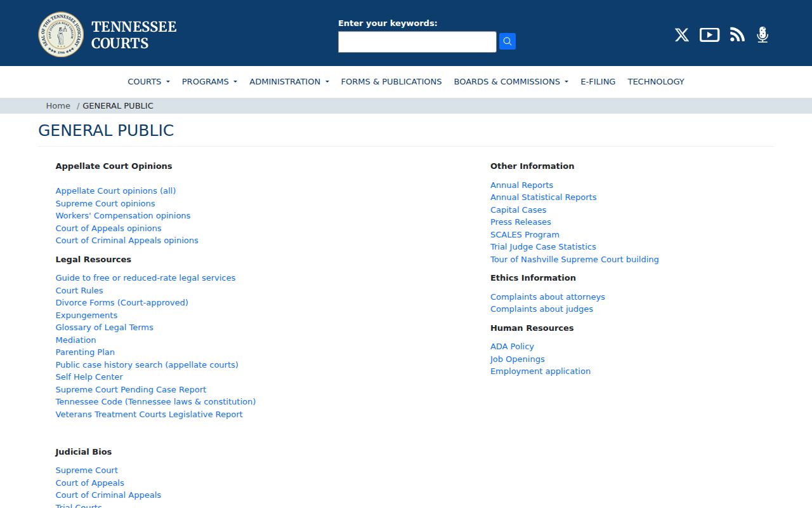The height and width of the screenshot is (508, 812).
Task: Open Complaints about attorneys link
Action: (547, 297)
